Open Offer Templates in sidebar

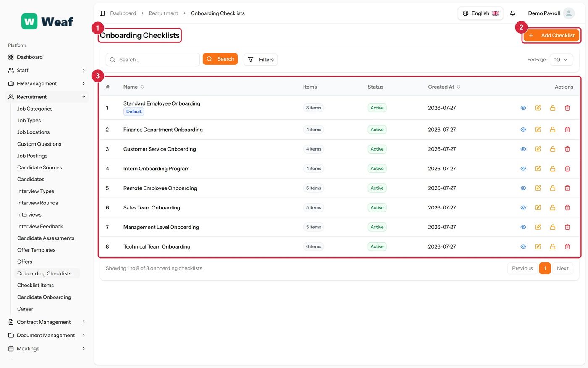[x=37, y=250]
